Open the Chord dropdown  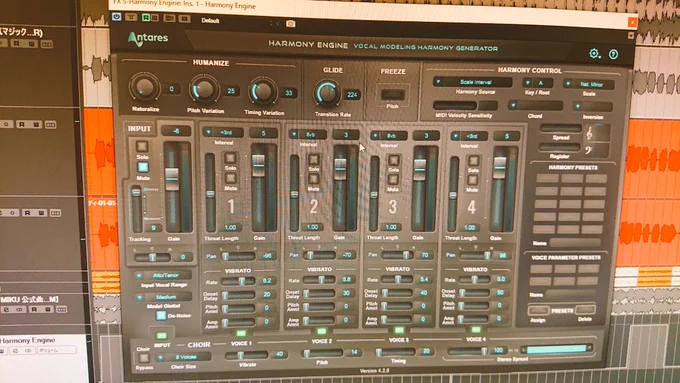click(x=536, y=105)
